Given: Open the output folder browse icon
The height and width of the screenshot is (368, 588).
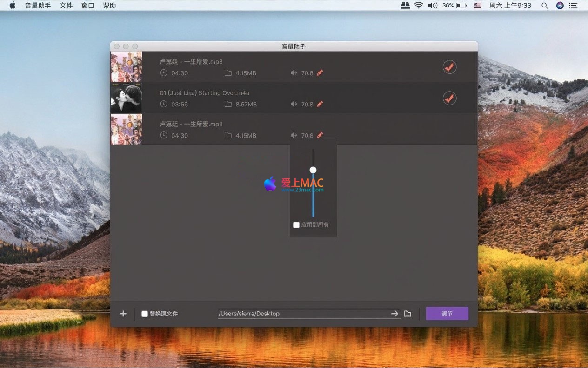Looking at the screenshot, I should 408,314.
